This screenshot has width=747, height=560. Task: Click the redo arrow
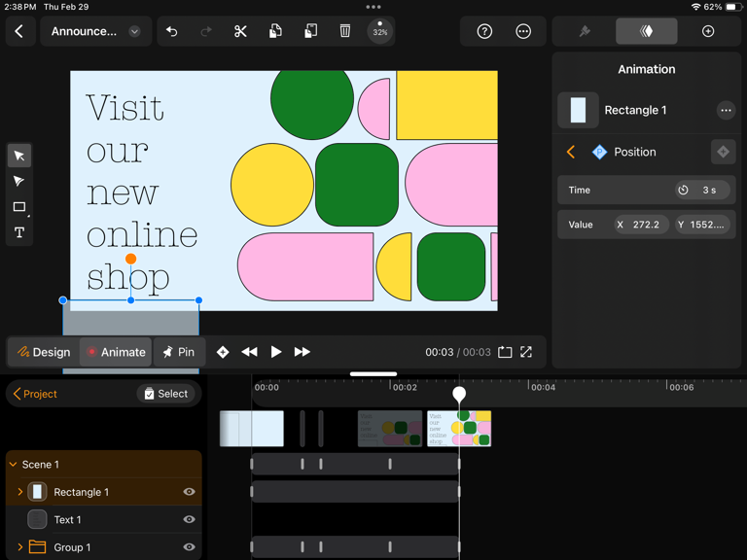point(206,31)
